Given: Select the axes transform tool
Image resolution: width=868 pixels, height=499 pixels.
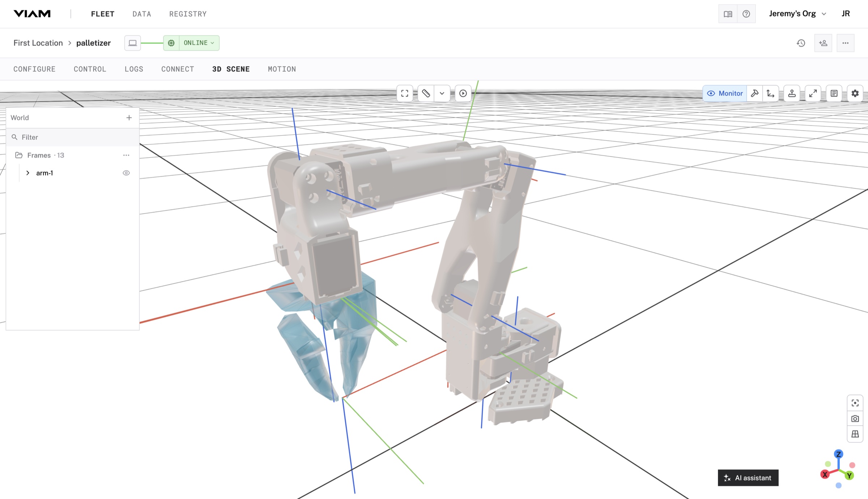Looking at the screenshot, I should (x=770, y=93).
